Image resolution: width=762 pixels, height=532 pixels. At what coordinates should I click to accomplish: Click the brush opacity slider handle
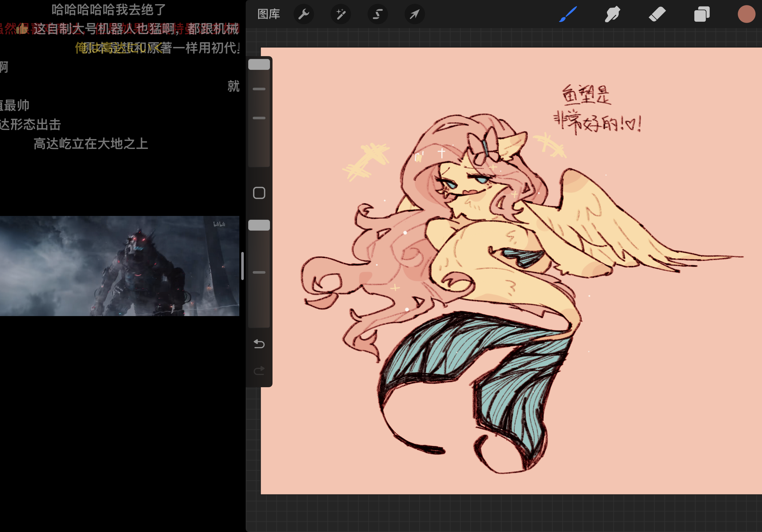tap(259, 225)
